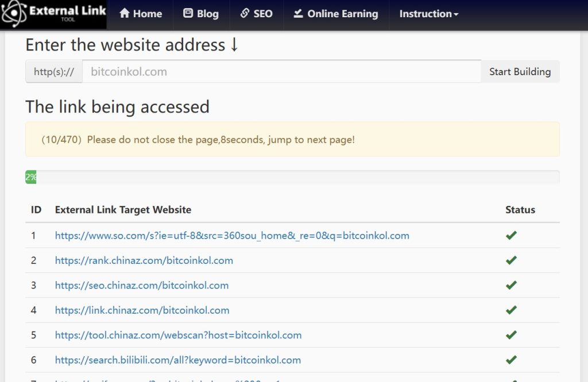Click ID cell number 1
The image size is (588, 382).
33,236
